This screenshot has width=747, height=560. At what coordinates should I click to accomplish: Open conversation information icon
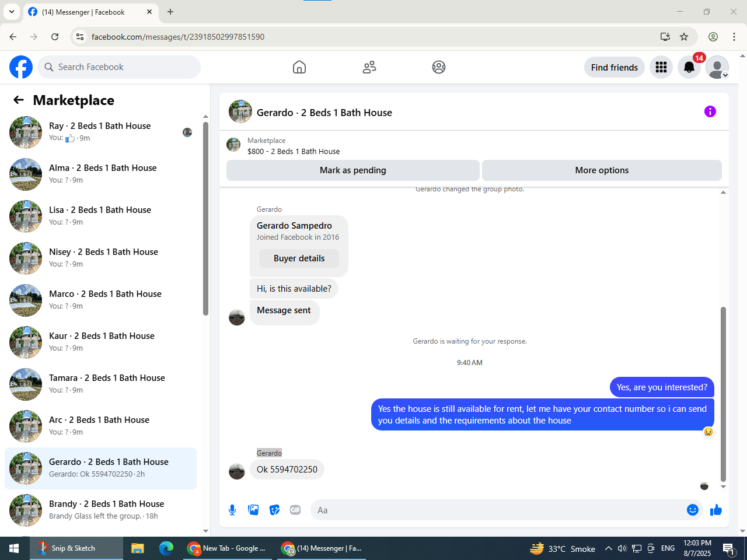[710, 111]
